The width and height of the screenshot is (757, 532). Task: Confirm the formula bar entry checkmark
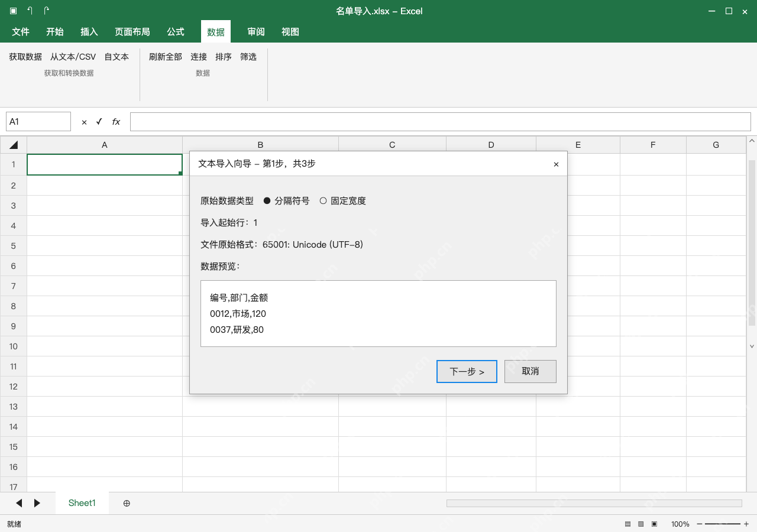(x=99, y=122)
